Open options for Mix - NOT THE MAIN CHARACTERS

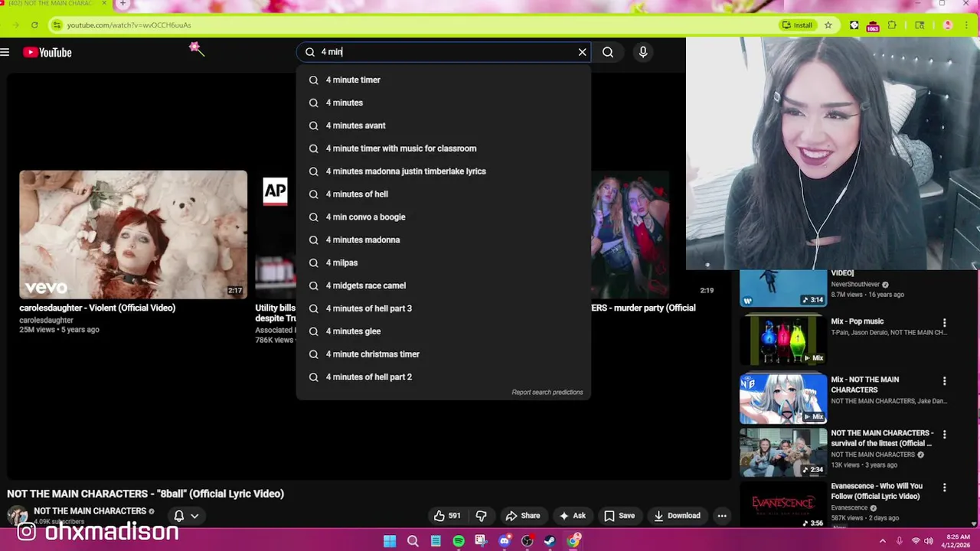coord(944,381)
